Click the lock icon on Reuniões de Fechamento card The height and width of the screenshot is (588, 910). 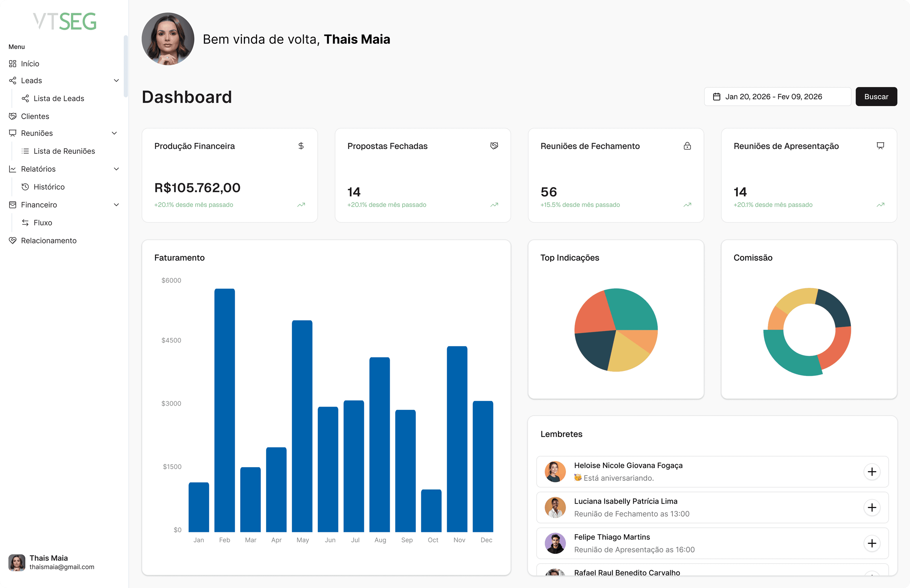(687, 146)
